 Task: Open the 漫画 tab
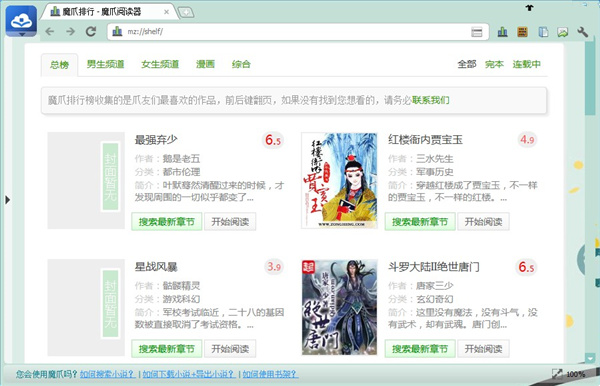pyautogui.click(x=205, y=64)
